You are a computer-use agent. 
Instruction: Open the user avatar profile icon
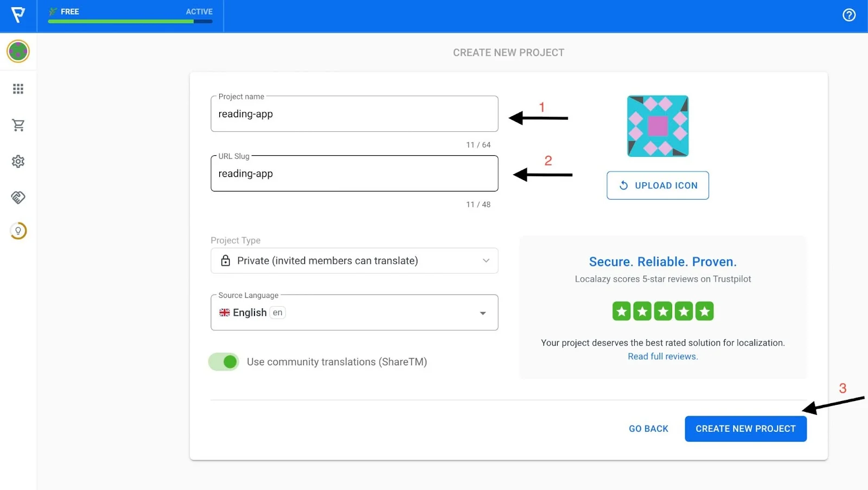[18, 52]
